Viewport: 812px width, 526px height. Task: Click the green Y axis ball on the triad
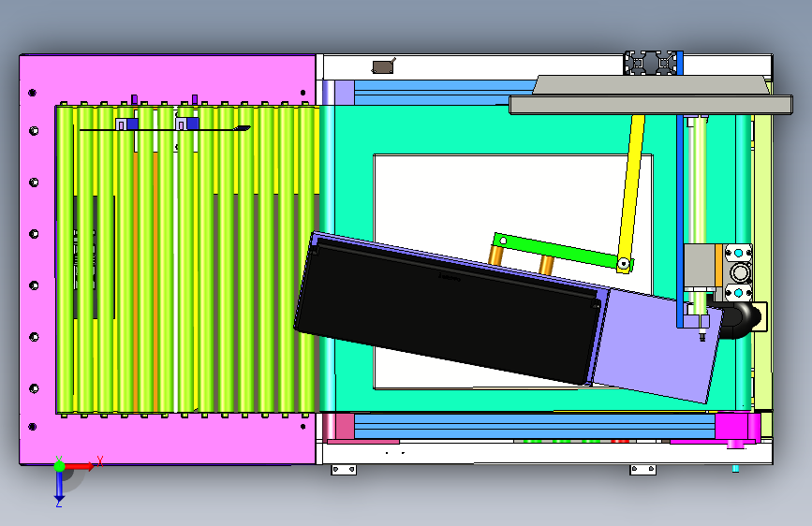tap(59, 466)
